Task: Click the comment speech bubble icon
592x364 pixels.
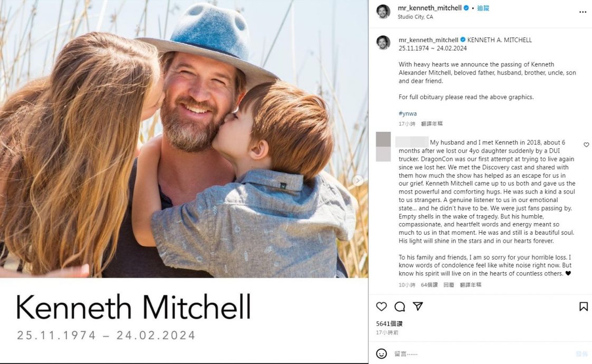Action: click(x=400, y=306)
